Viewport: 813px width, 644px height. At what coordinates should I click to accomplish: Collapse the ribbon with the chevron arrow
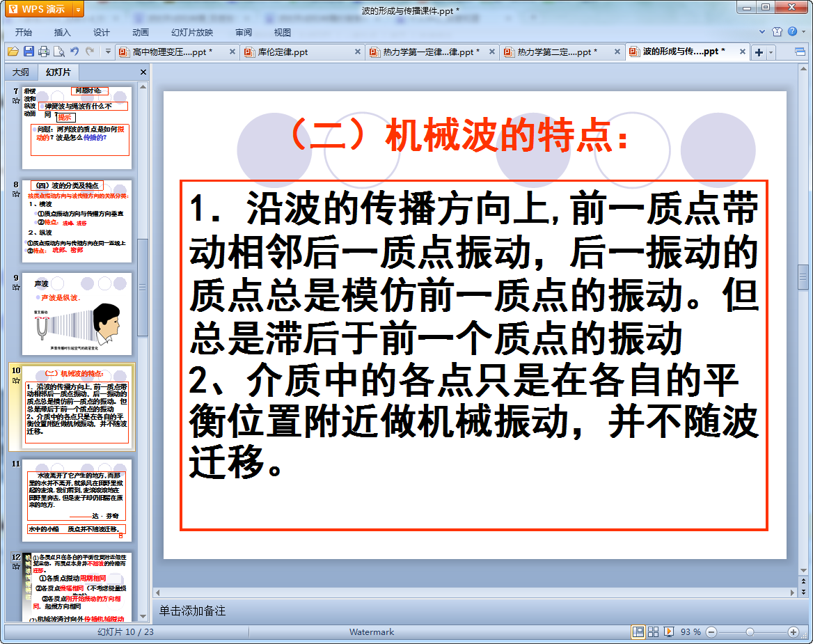coord(763,32)
